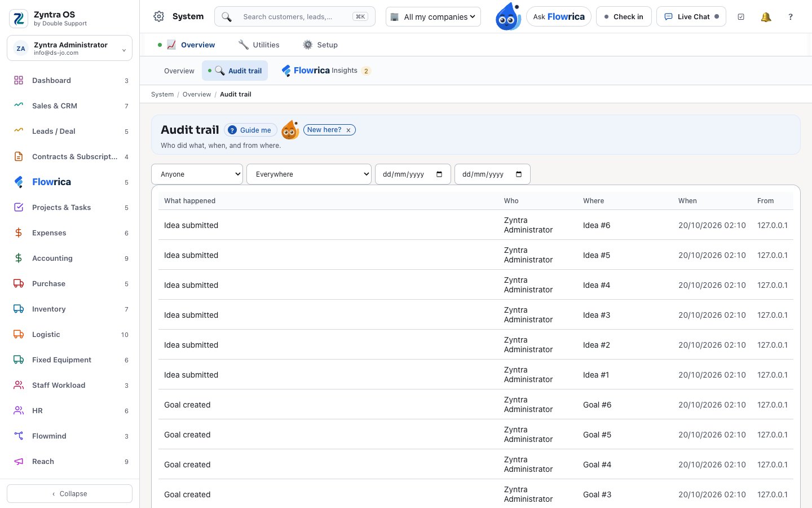The height and width of the screenshot is (508, 812).
Task: Open the end date picker field
Action: 492,174
